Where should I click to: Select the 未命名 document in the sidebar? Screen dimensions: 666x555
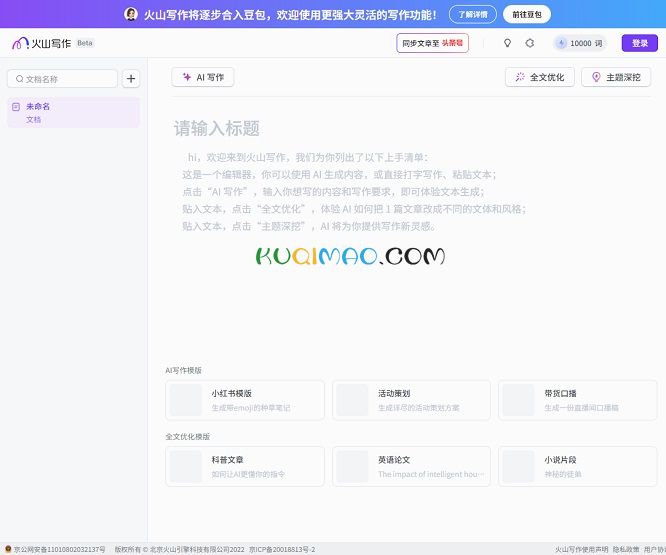73,113
